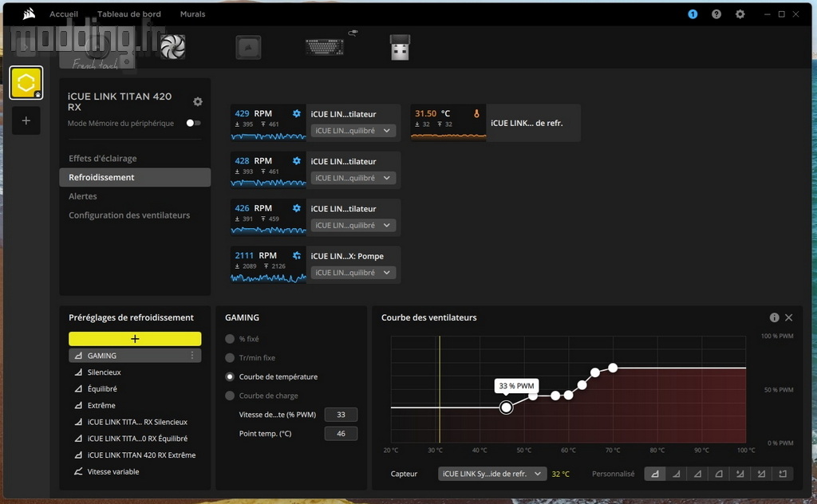Open iCUE global settings gear
Image resolution: width=817 pixels, height=504 pixels.
pos(740,14)
